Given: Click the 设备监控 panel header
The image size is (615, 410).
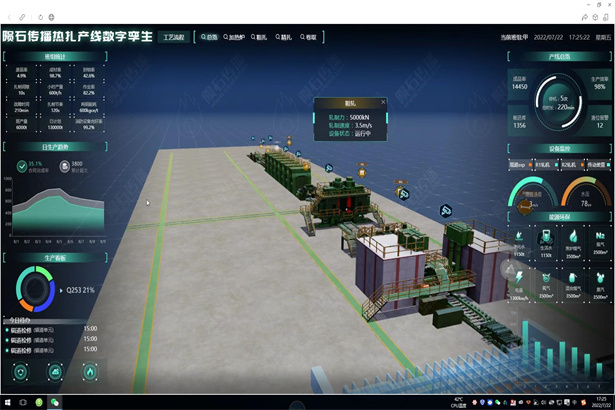Looking at the screenshot, I should pyautogui.click(x=559, y=149).
